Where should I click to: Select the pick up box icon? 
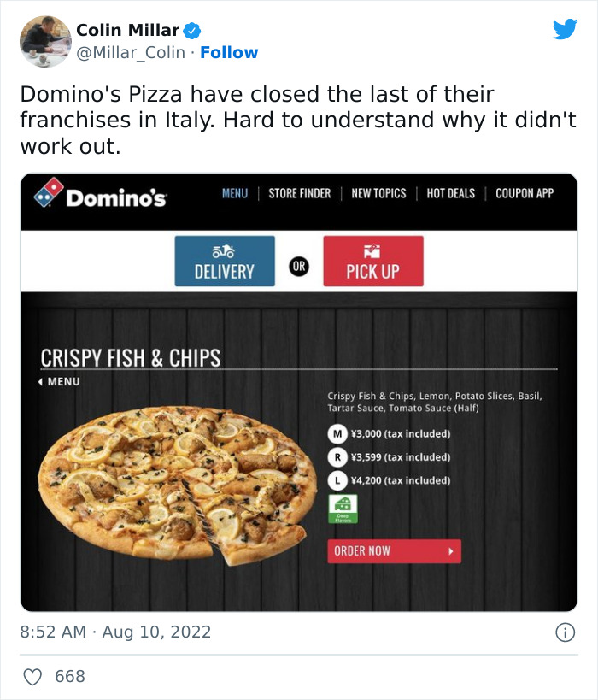[x=372, y=248]
